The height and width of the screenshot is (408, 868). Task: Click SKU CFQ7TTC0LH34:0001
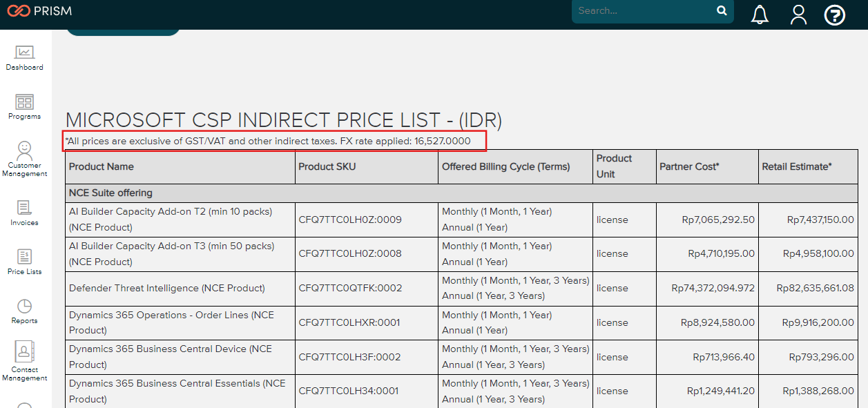coord(349,391)
